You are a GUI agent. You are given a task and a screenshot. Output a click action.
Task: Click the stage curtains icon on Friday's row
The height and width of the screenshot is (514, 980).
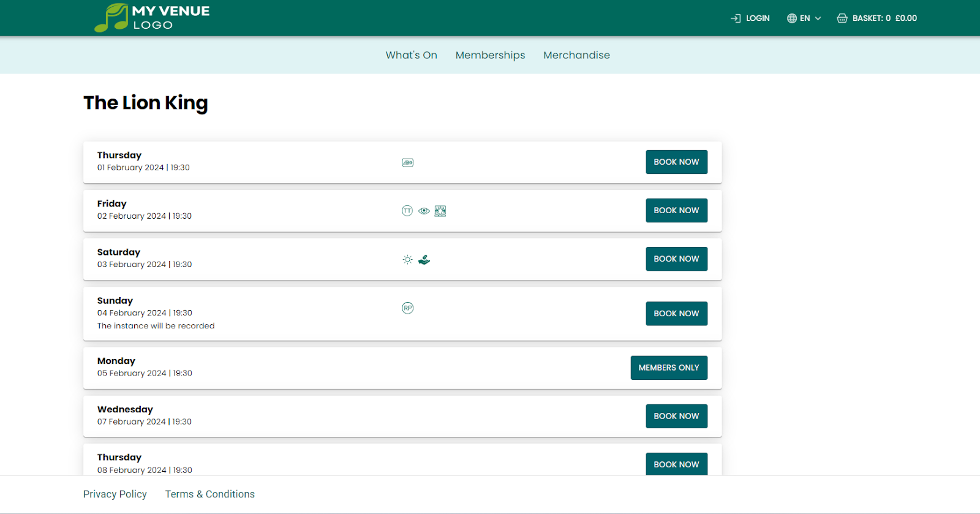point(440,211)
